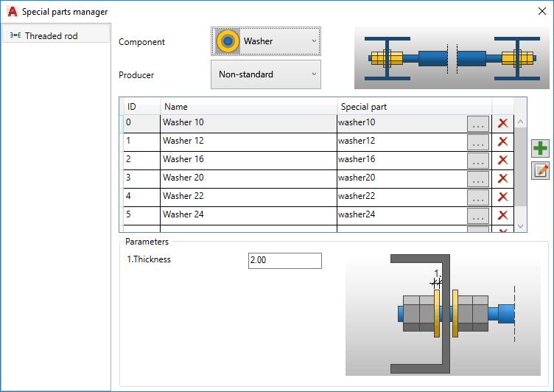Click the AutoCAD logo in title bar
The width and height of the screenshot is (554, 392).
pos(13,12)
